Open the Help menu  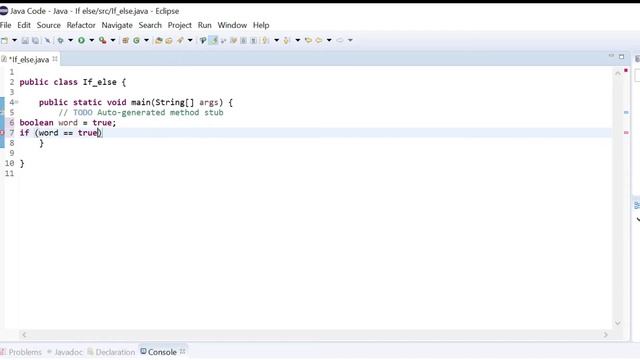[261, 25]
